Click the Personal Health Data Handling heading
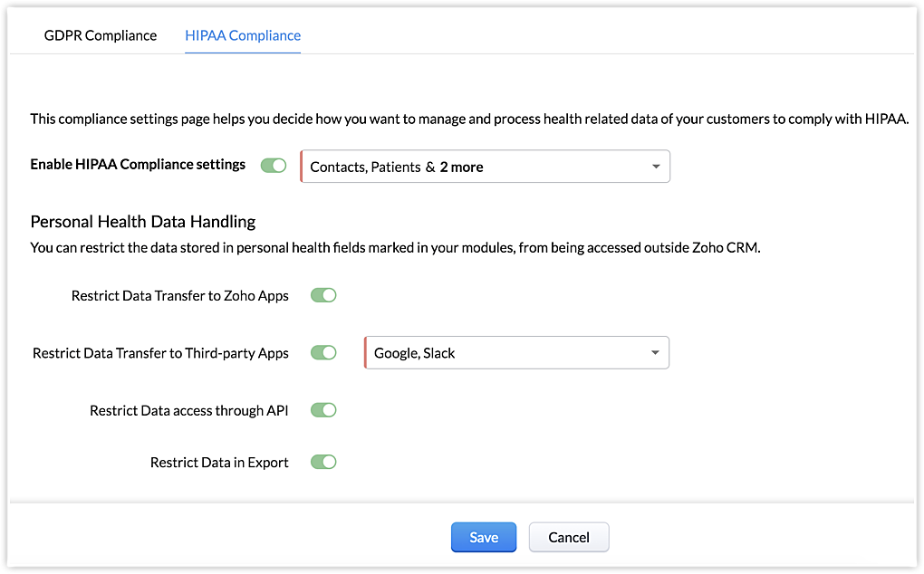The width and height of the screenshot is (924, 574). [143, 222]
